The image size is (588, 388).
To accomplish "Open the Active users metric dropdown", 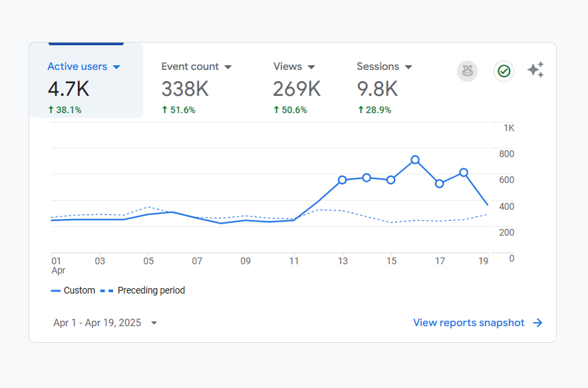I will (x=117, y=67).
